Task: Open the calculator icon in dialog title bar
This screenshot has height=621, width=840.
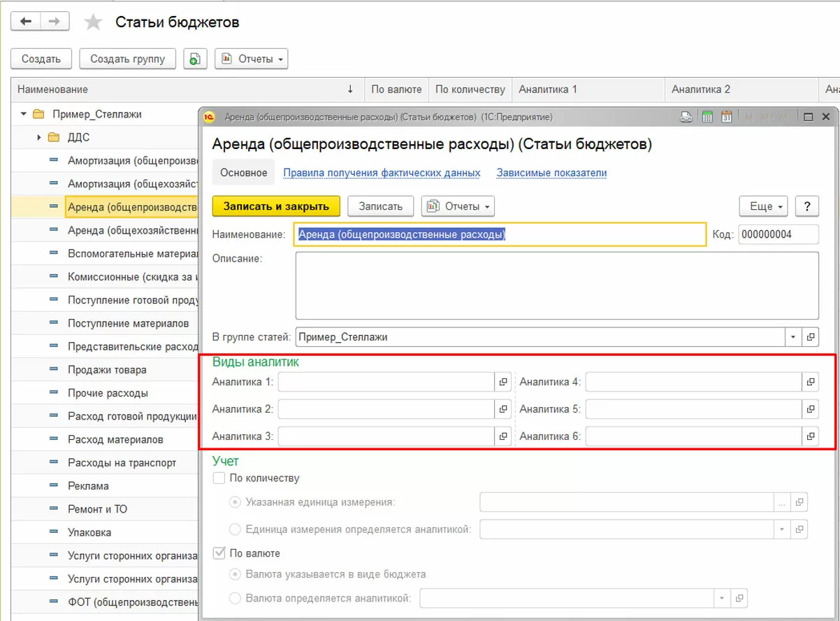Action: coord(707,117)
